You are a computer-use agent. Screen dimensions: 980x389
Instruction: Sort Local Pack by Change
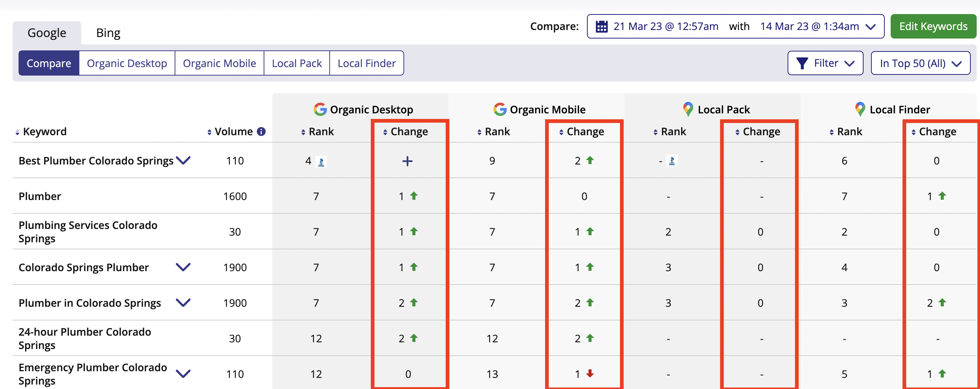(738, 132)
